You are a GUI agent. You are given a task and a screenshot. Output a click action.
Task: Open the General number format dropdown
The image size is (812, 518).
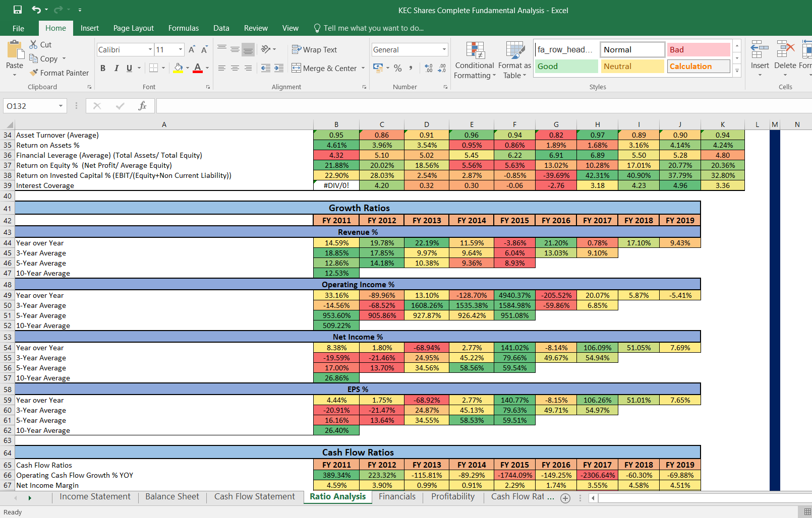(x=444, y=49)
